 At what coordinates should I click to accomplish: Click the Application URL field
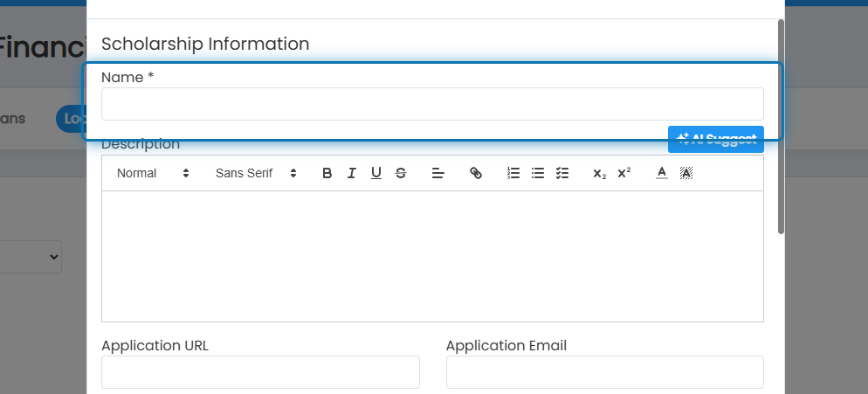261,372
